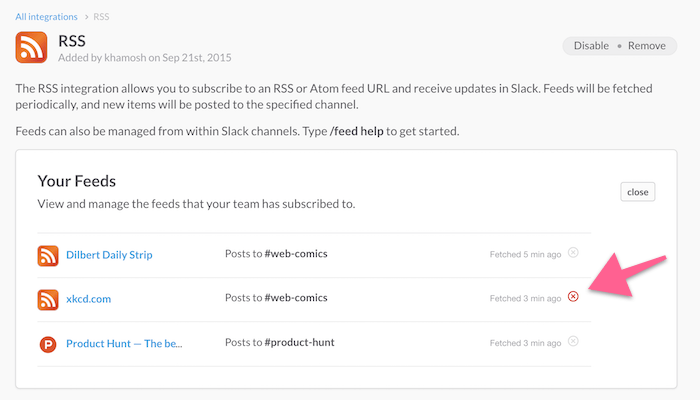Close the Your Feeds panel
The width and height of the screenshot is (700, 400).
(638, 192)
